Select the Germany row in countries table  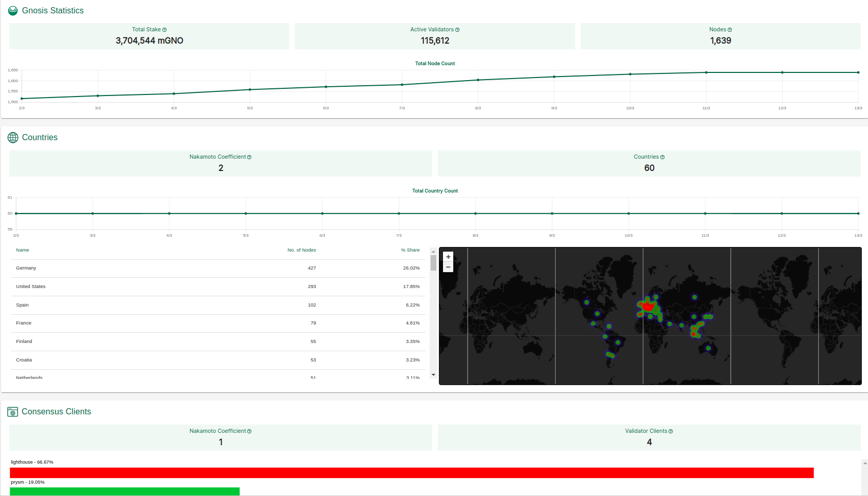click(218, 268)
